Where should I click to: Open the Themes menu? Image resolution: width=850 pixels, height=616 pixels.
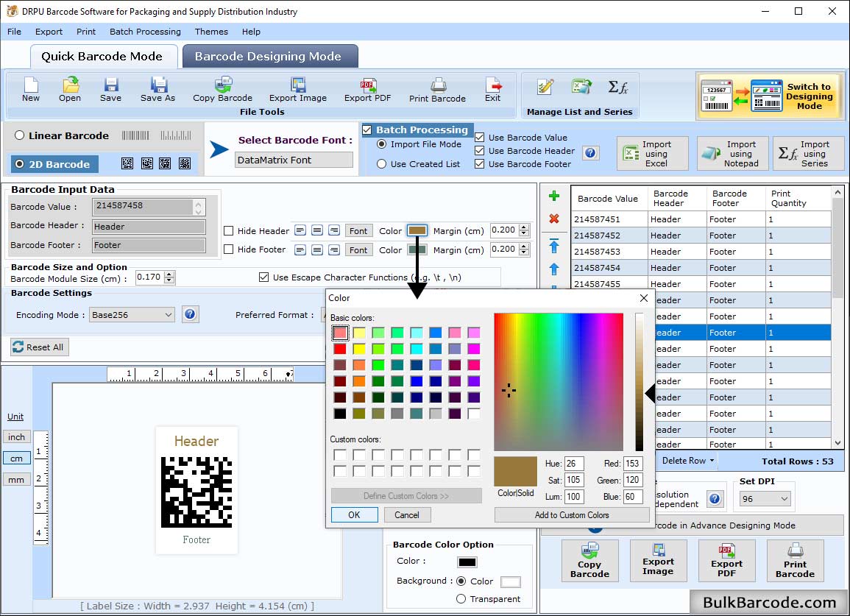[x=211, y=32]
